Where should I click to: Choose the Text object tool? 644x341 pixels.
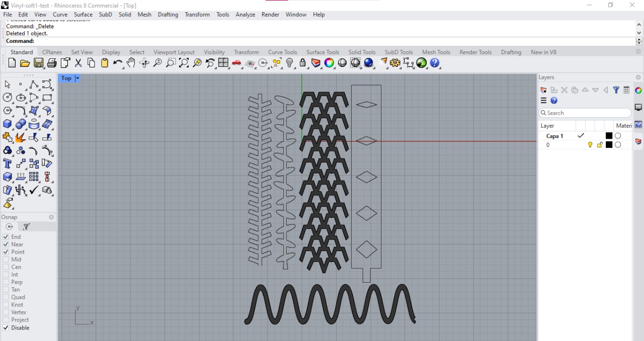(x=8, y=163)
